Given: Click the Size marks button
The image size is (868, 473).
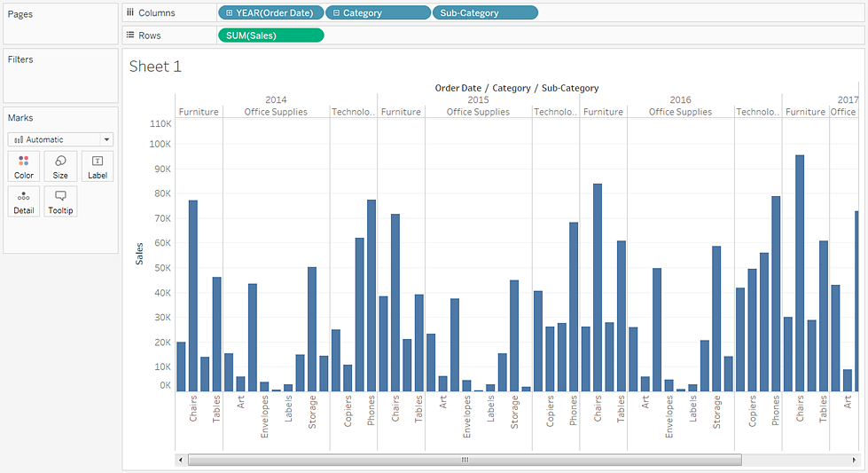Looking at the screenshot, I should tap(60, 166).
